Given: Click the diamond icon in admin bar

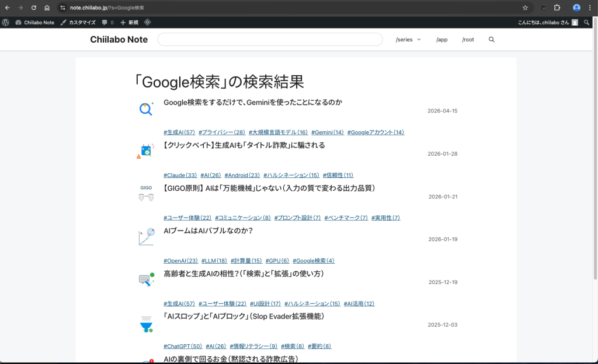Looking at the screenshot, I should point(148,23).
